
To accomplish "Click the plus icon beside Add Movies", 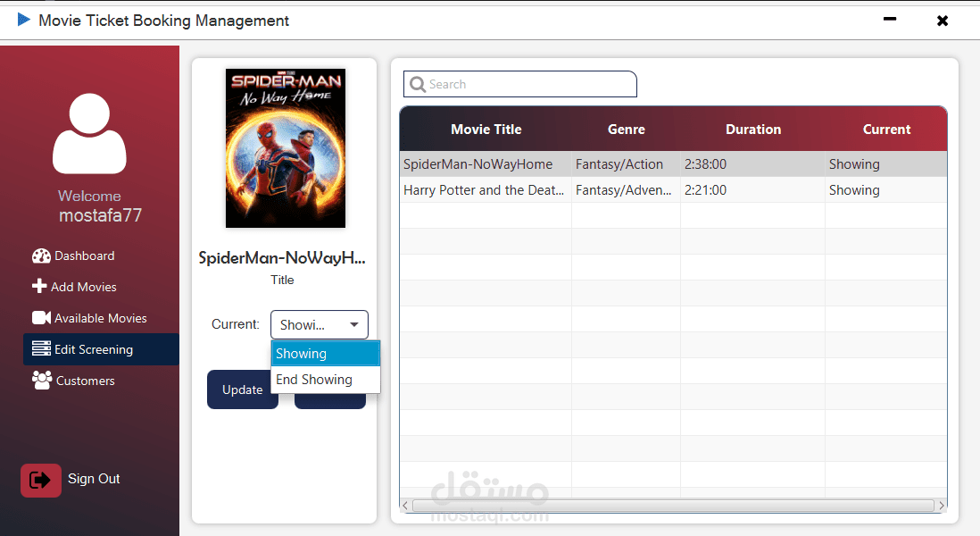I will (39, 286).
